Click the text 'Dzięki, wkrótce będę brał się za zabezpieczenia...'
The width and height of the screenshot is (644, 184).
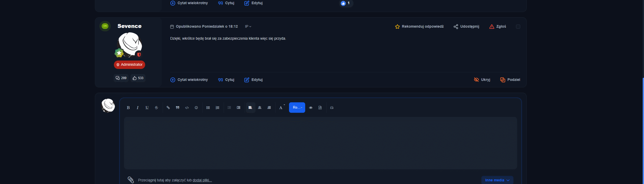[228, 38]
